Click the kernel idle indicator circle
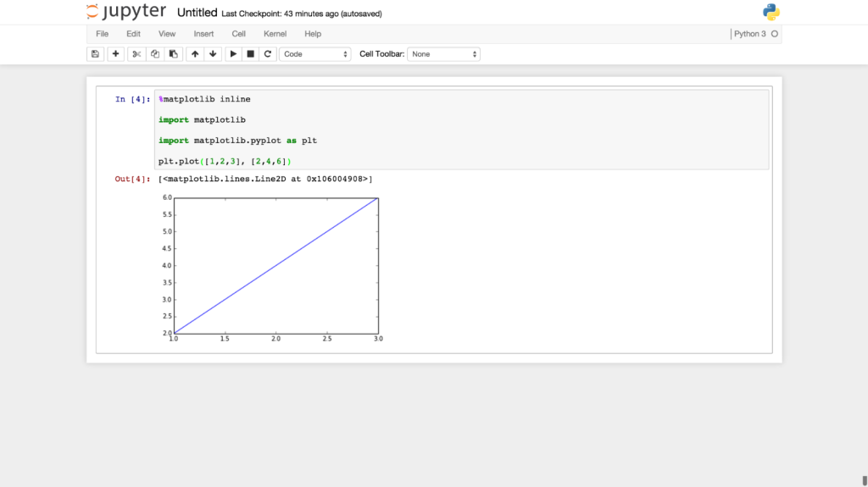 [x=775, y=34]
